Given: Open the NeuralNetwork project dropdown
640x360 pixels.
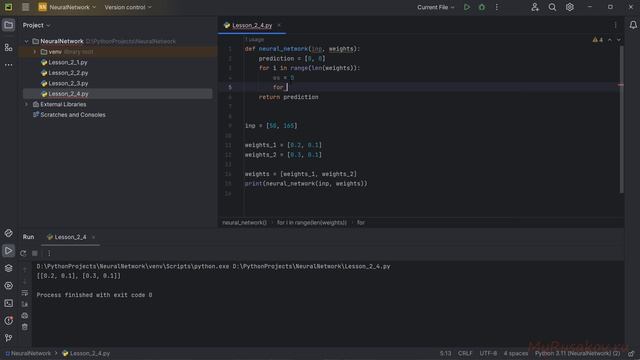Looking at the screenshot, I should [x=67, y=7].
